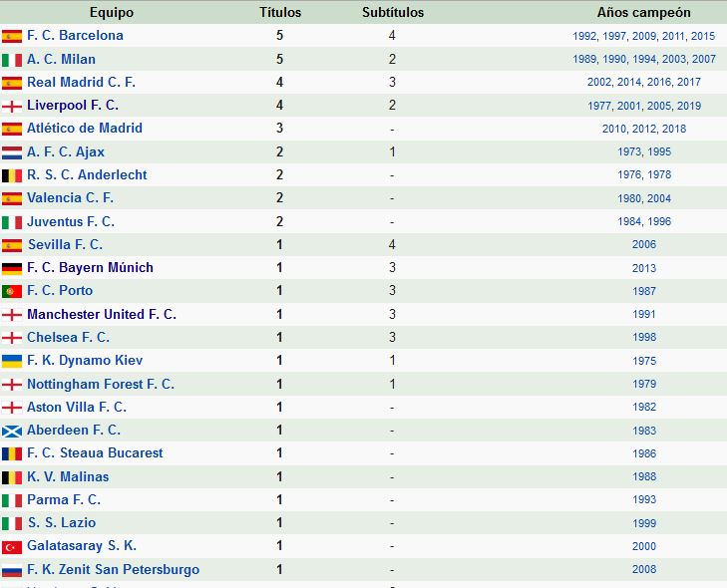
Task: Click the Spain flag beside Atlético de Madrid
Action: [x=12, y=129]
